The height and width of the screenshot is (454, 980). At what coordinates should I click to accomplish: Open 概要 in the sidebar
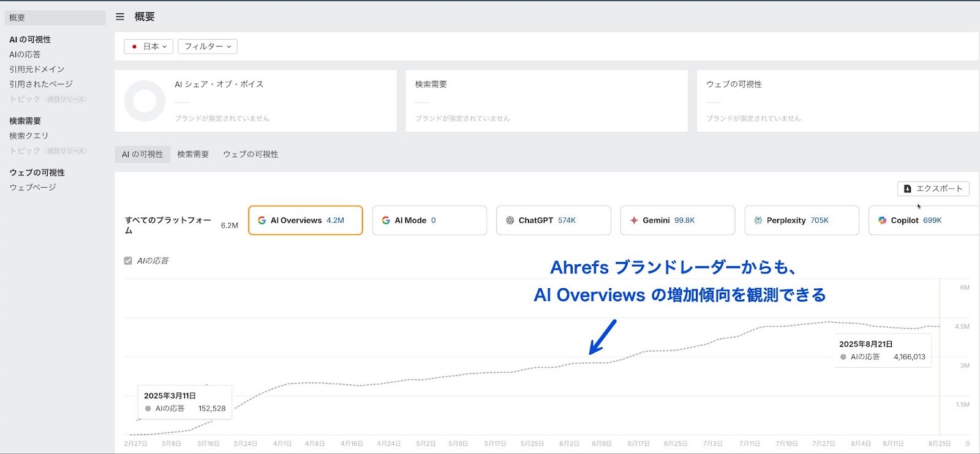55,18
